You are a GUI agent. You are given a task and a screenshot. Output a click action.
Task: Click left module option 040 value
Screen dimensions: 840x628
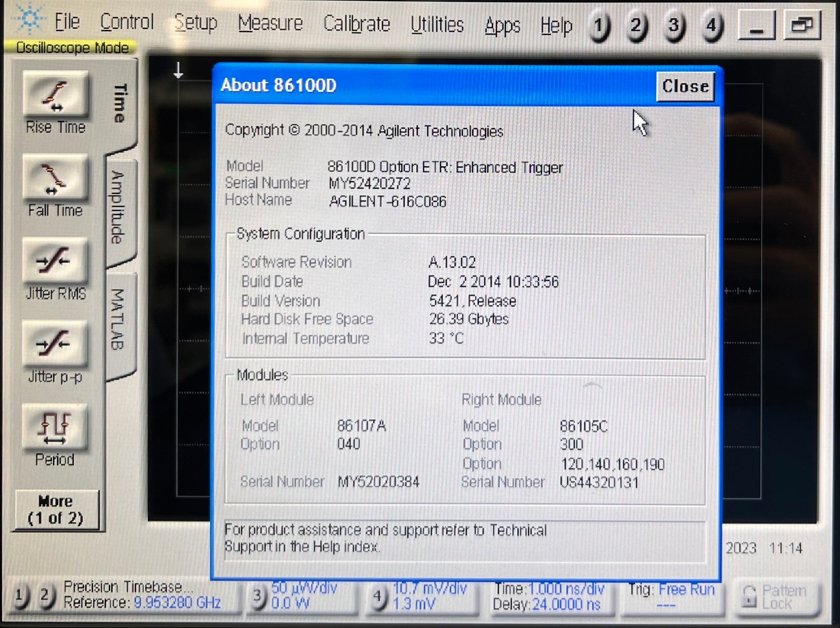coord(349,444)
